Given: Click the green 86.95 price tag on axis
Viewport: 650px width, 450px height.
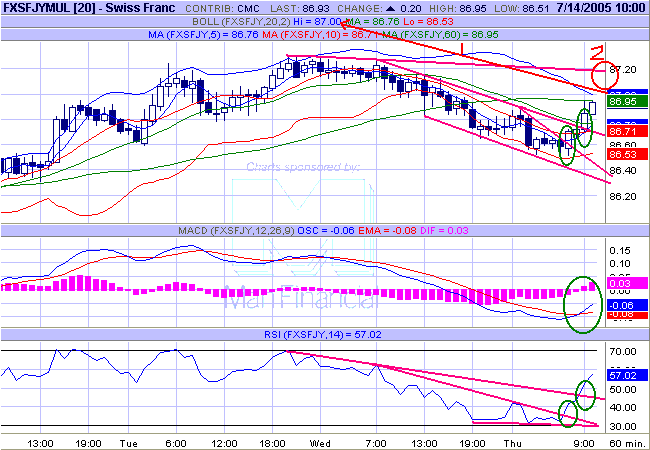Looking at the screenshot, I should [x=626, y=102].
